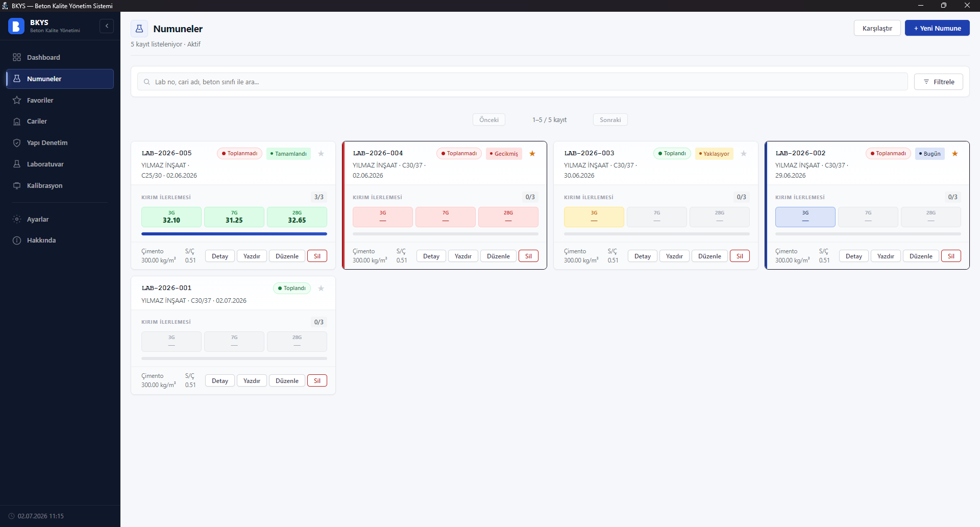Click the Favoriler star icon in sidebar

click(17, 100)
